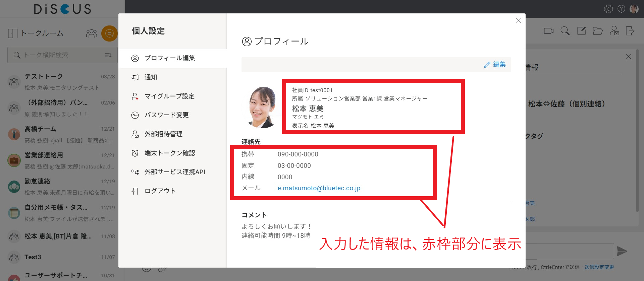Open パスワード変更 settings
Viewport: 644px width, 281px height.
point(172,115)
